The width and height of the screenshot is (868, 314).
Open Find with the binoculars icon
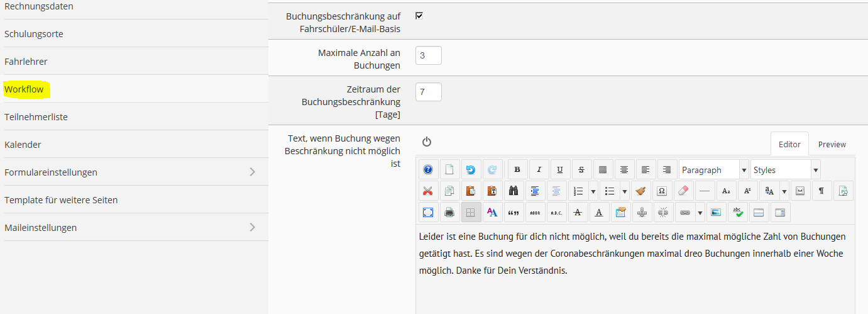pyautogui.click(x=514, y=191)
